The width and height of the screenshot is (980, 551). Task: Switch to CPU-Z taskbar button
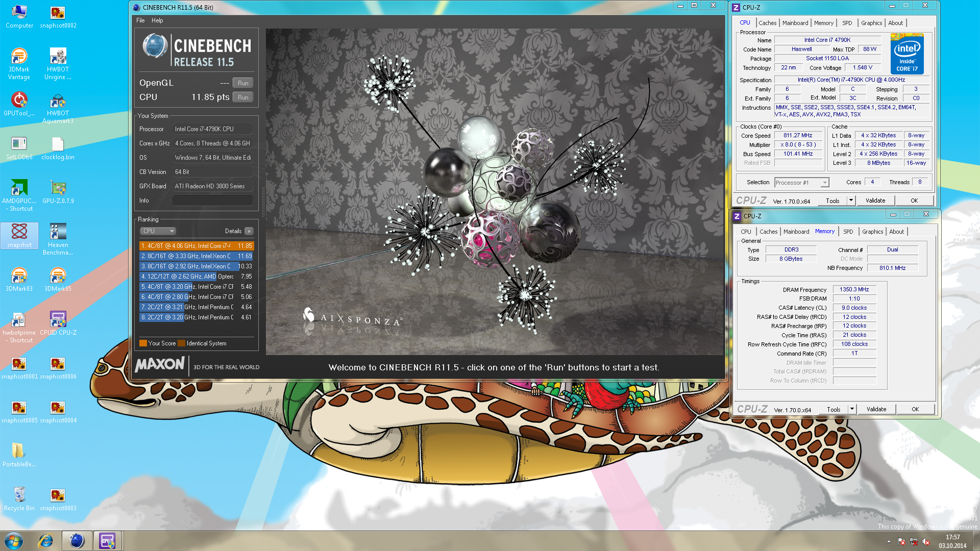[x=107, y=541]
